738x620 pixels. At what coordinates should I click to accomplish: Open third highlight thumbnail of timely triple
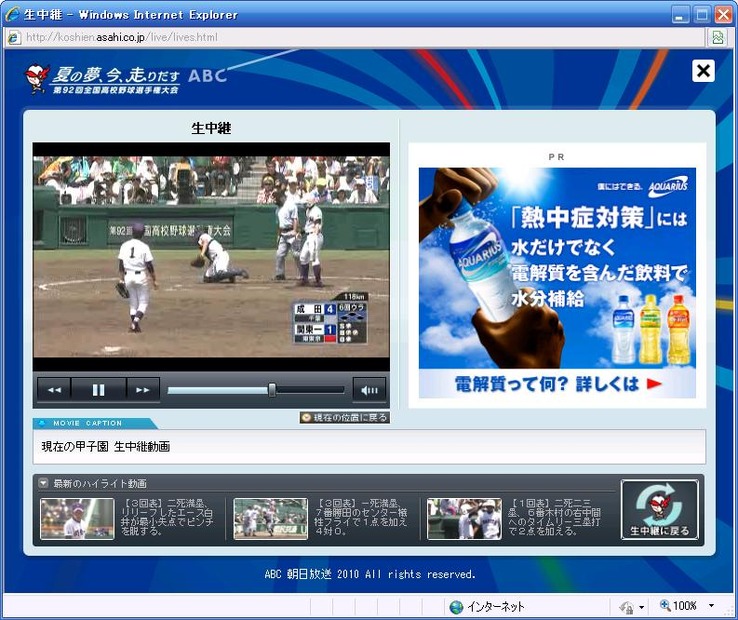tap(464, 519)
